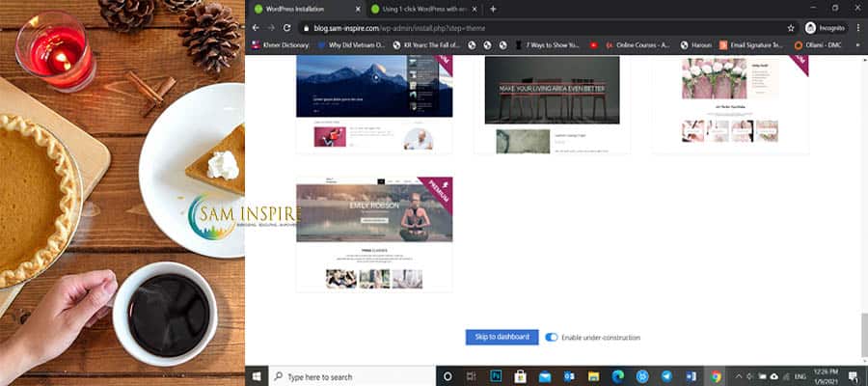Viewport: 868px width, 386px height.
Task: Switch to the WordPress Installation tab
Action: pyautogui.click(x=308, y=9)
